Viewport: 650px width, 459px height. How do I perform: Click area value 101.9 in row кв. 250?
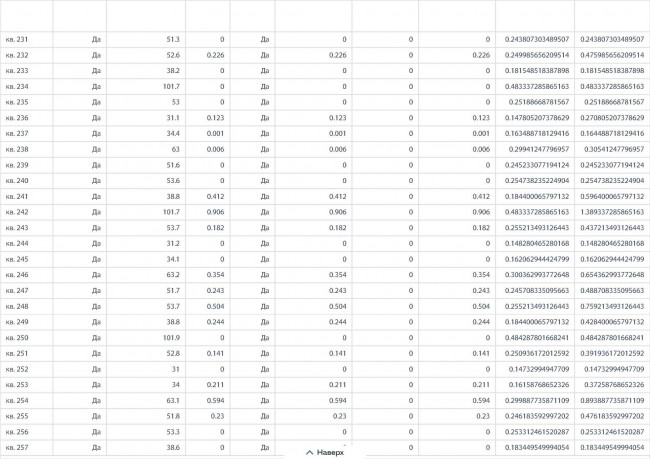point(172,338)
